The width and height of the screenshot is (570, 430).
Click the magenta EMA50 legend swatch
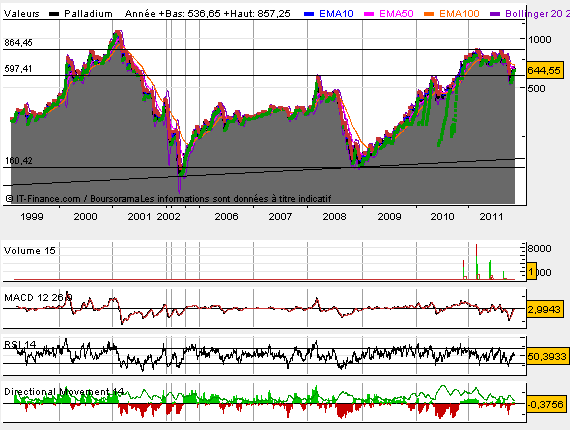369,14
